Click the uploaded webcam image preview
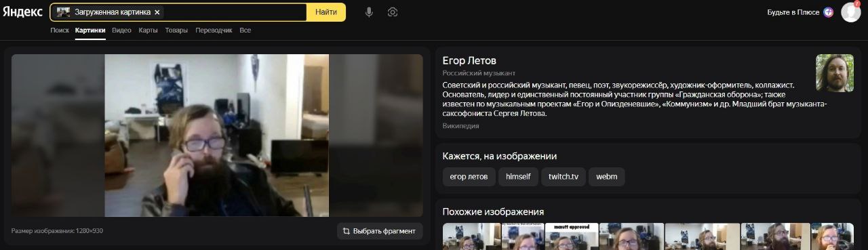Screen dimensions: 868x250 tap(217, 136)
